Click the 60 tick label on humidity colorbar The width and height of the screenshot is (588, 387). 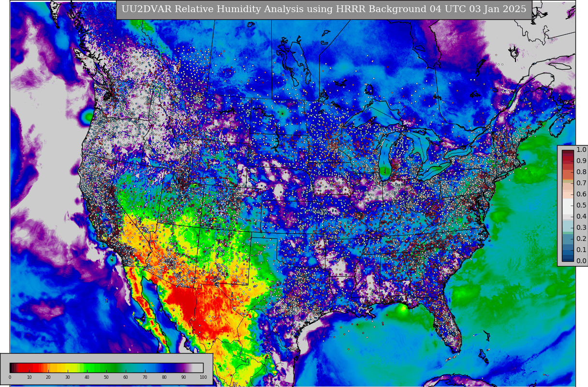[x=126, y=377]
